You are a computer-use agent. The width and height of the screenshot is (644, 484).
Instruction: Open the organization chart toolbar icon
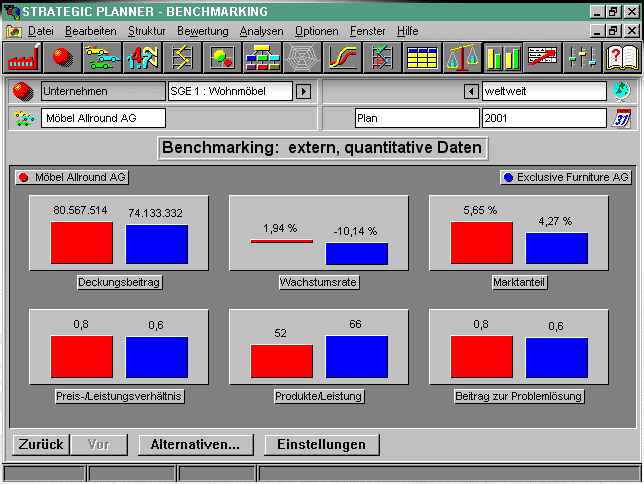click(x=262, y=57)
